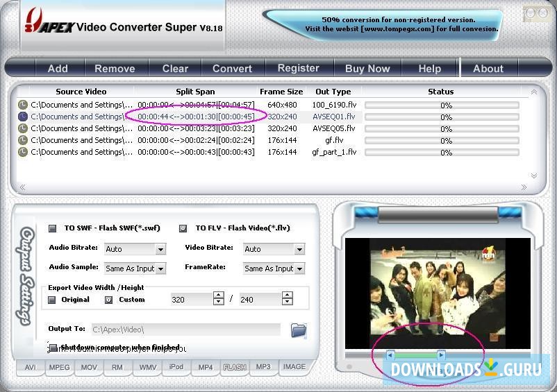Viewport: 557px width, 392px height.
Task: Enable Shutdown computer when finished
Action: click(53, 348)
